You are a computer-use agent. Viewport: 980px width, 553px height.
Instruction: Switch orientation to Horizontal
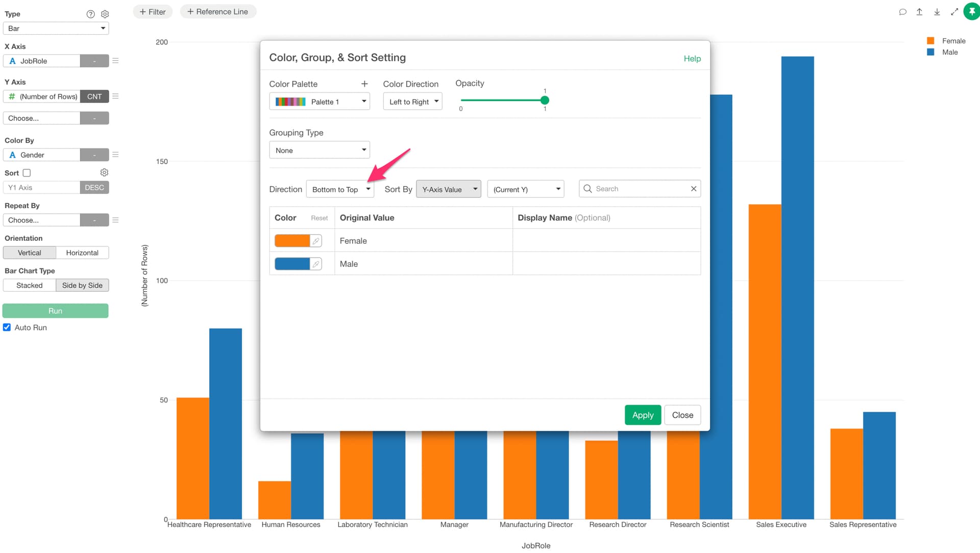[82, 253]
